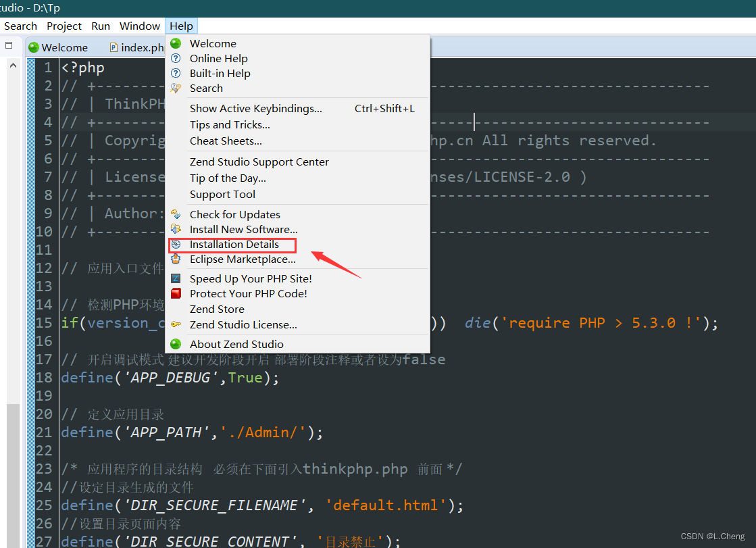The height and width of the screenshot is (548, 756).
Task: Open Zend Studio License via the key icon
Action: click(176, 324)
